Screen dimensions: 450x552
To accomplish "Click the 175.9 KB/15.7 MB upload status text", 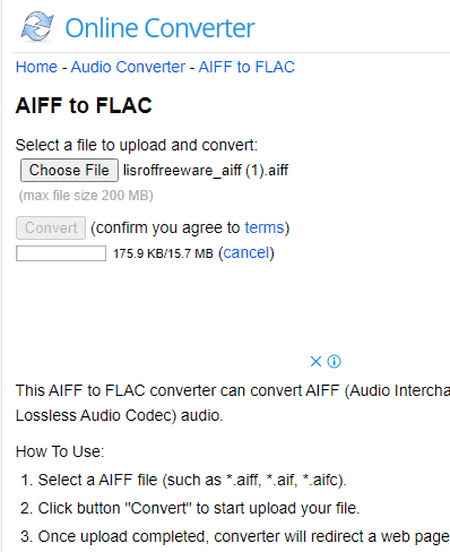I will (163, 253).
